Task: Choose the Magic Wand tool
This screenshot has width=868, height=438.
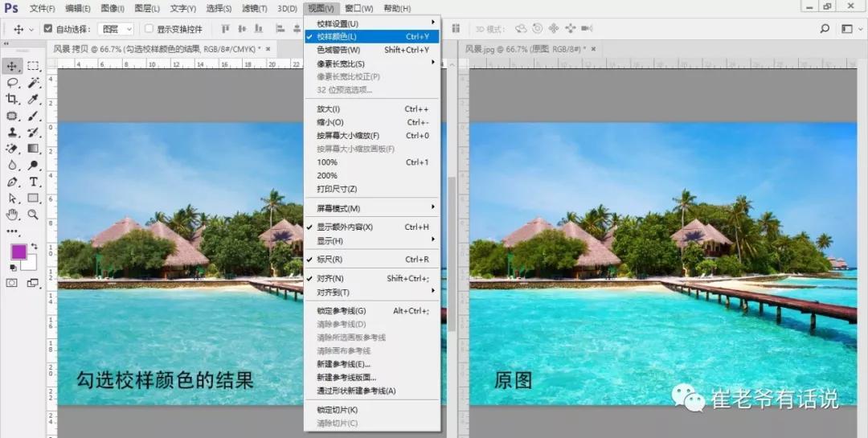Action: click(x=33, y=83)
